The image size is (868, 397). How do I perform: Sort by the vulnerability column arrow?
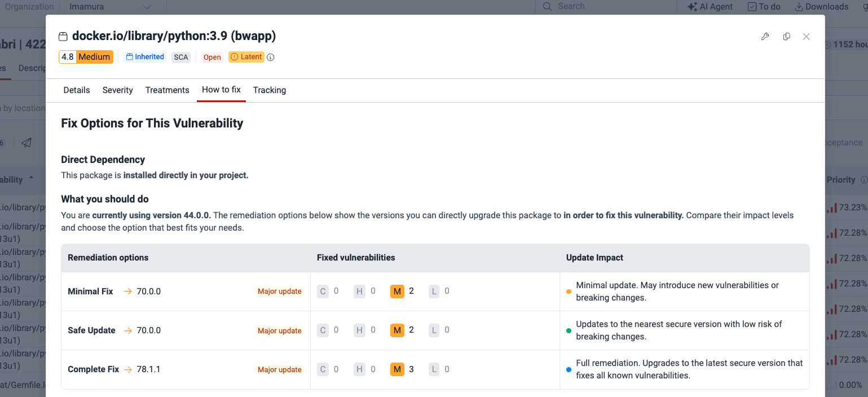click(32, 178)
